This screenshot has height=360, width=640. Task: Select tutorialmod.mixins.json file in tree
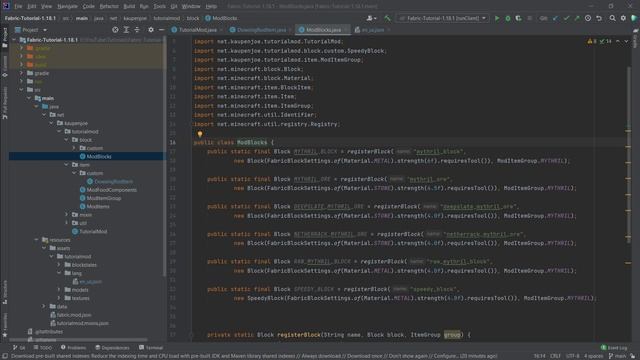(x=83, y=323)
